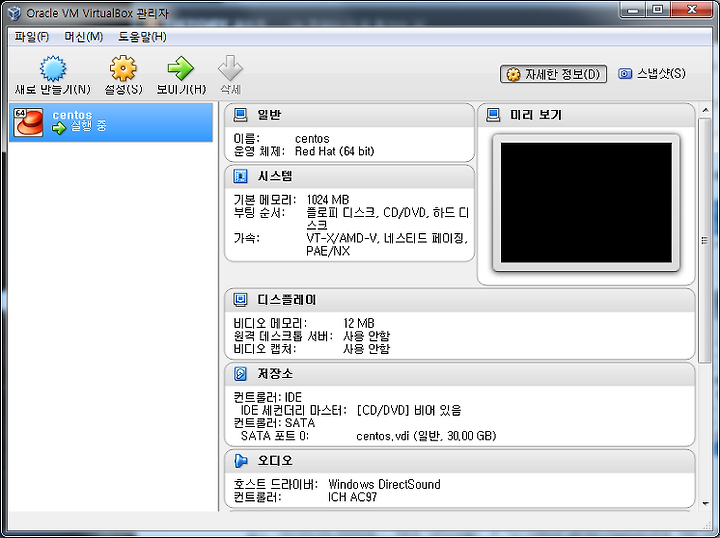Switch to 자세한 정보(D) details view
Image resolution: width=720 pixels, height=538 pixels.
[x=553, y=74]
